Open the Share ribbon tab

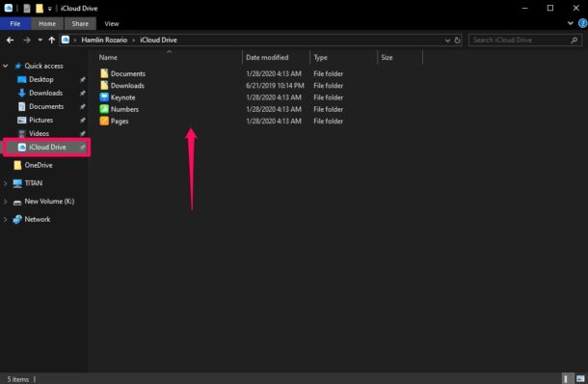click(x=80, y=24)
